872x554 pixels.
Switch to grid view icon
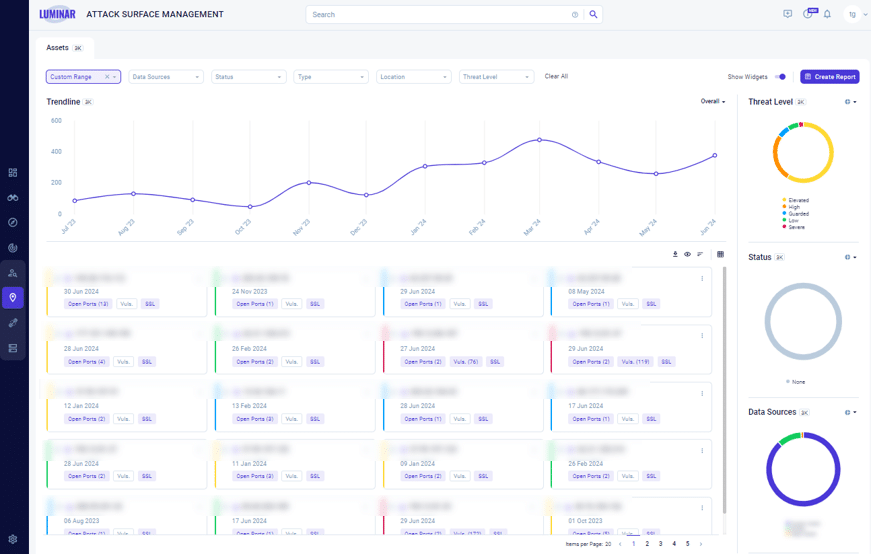point(720,254)
